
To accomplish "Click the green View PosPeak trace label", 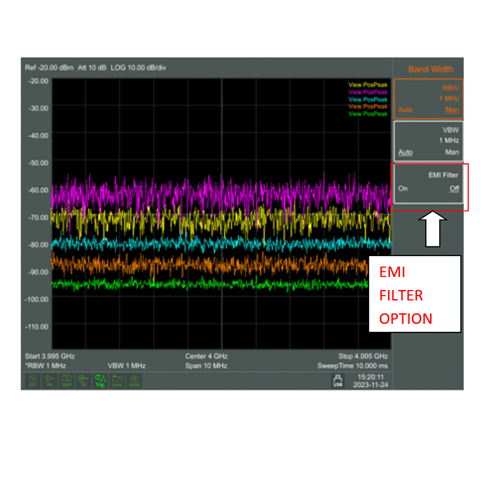I will coord(368,114).
